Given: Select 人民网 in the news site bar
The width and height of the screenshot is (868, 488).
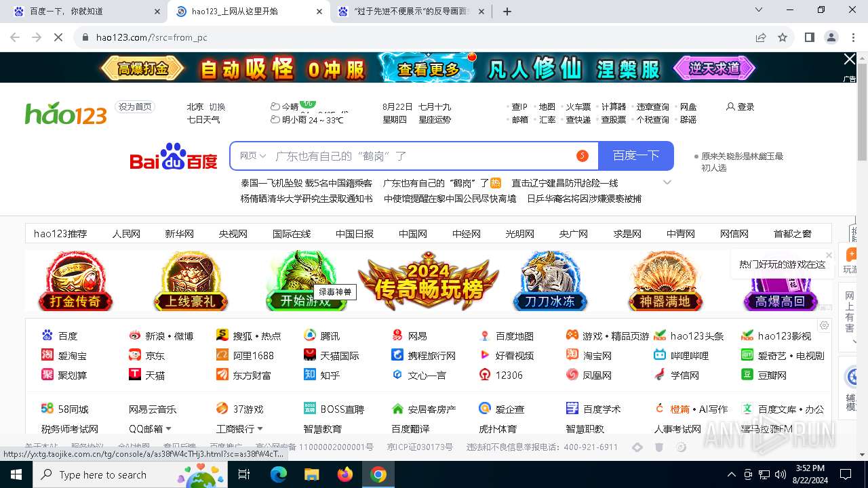Looking at the screenshot, I should (126, 233).
